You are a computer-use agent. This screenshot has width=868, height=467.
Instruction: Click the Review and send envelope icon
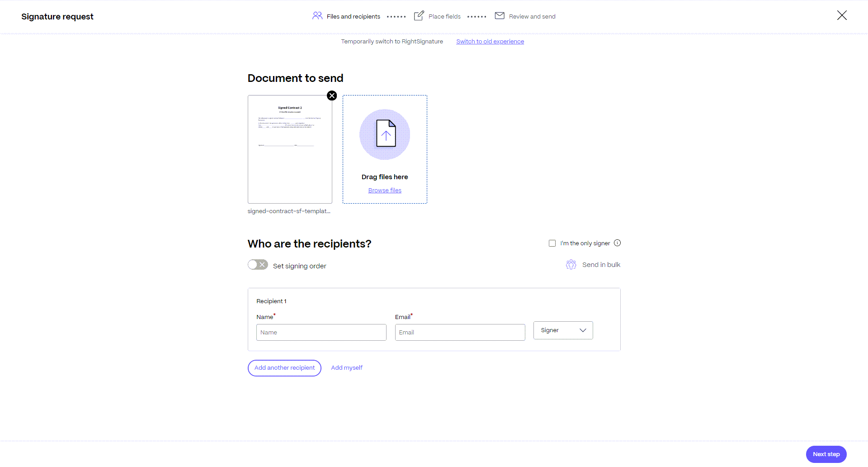500,16
